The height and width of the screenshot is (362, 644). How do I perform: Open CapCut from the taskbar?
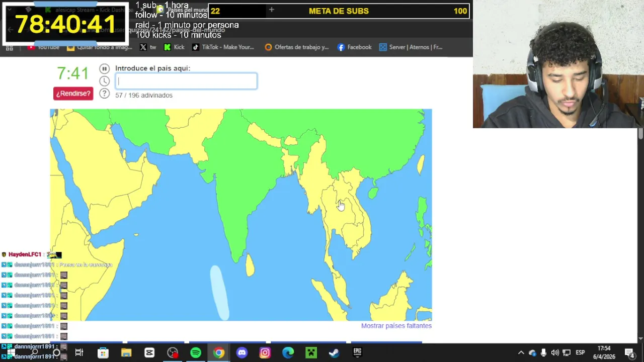point(149,353)
